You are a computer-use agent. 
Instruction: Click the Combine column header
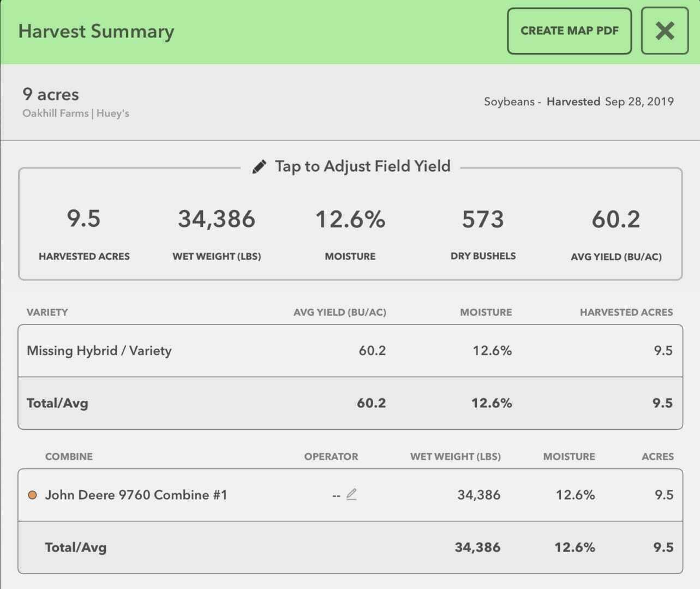69,456
